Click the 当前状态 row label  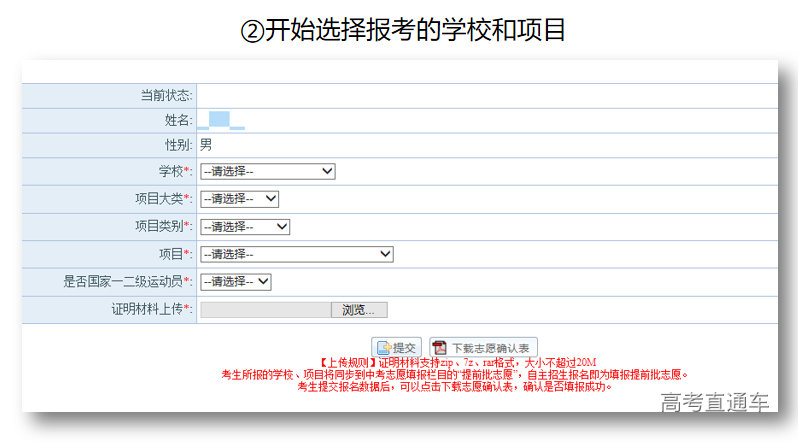click(165, 95)
